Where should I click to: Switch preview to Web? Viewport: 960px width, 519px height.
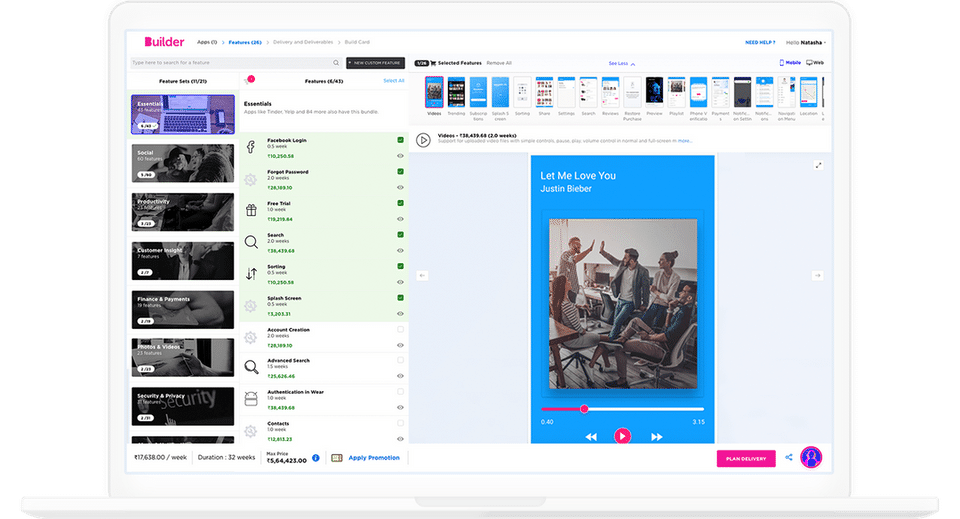tap(815, 62)
